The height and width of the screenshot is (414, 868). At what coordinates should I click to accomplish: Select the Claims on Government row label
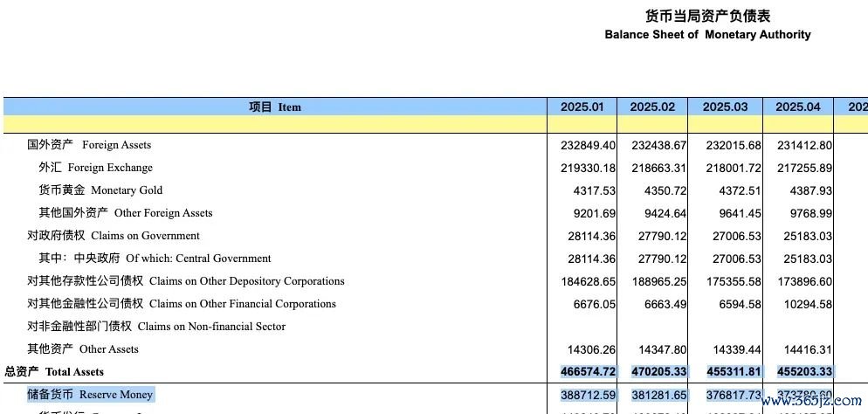tap(114, 236)
